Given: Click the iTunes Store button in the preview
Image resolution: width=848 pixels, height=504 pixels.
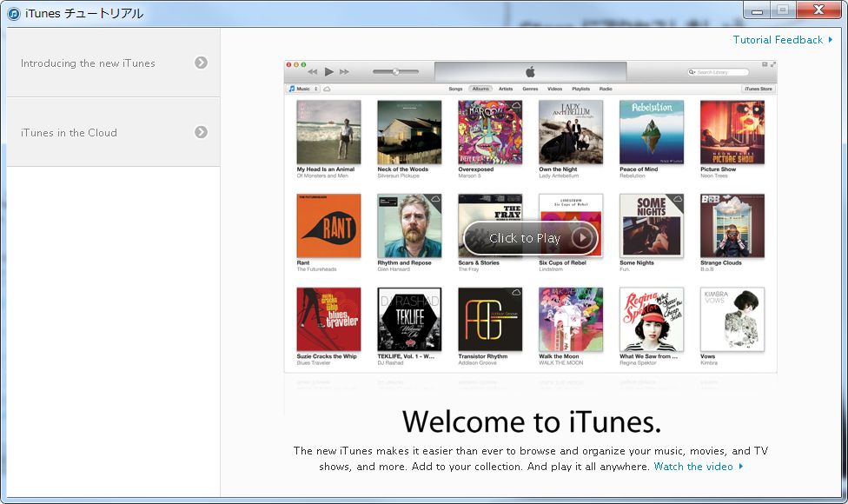Looking at the screenshot, I should point(758,89).
